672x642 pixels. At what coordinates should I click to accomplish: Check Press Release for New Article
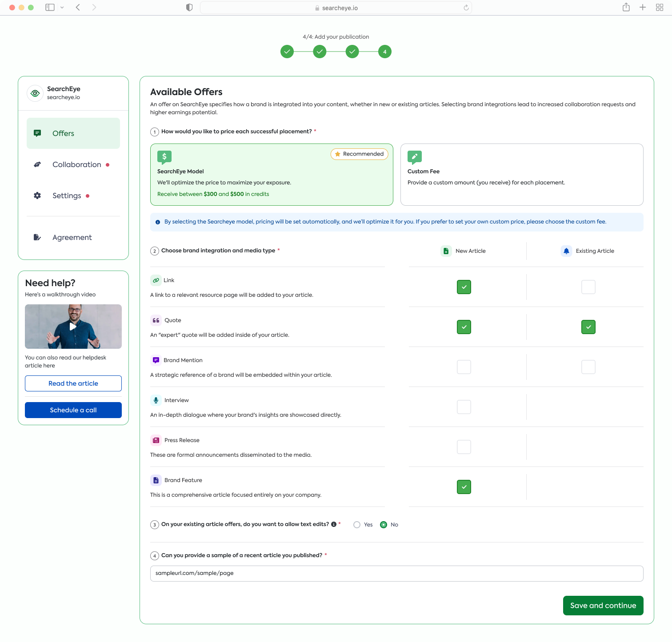point(464,447)
